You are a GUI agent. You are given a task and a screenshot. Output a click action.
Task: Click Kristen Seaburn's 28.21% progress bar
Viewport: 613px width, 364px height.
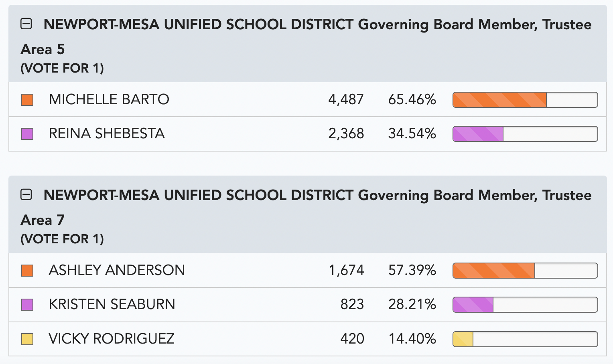[525, 305]
